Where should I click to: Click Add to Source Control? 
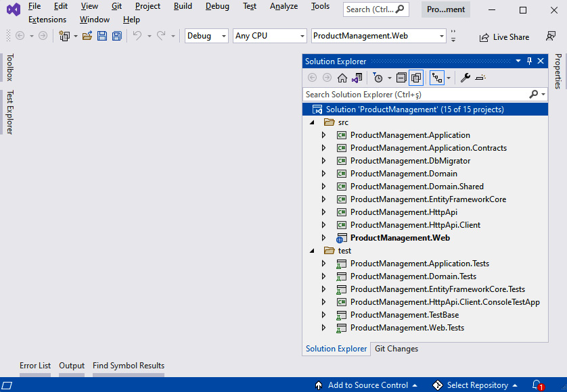pos(367,385)
